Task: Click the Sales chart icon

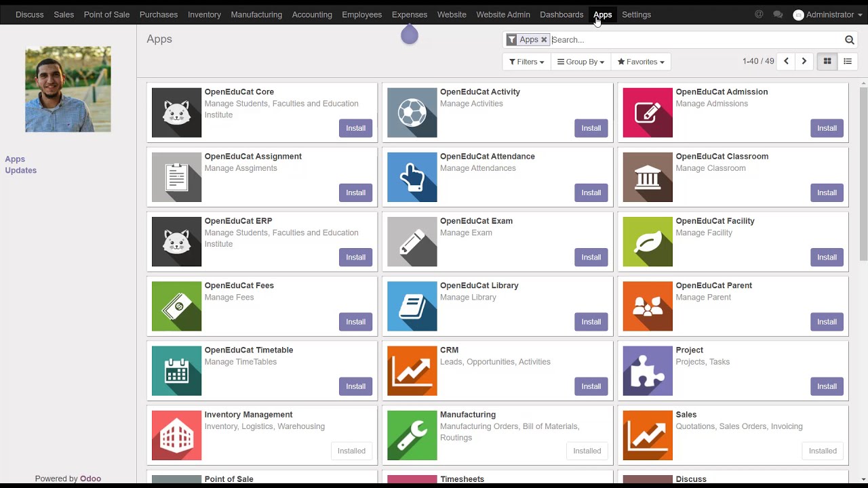Action: 648,436
